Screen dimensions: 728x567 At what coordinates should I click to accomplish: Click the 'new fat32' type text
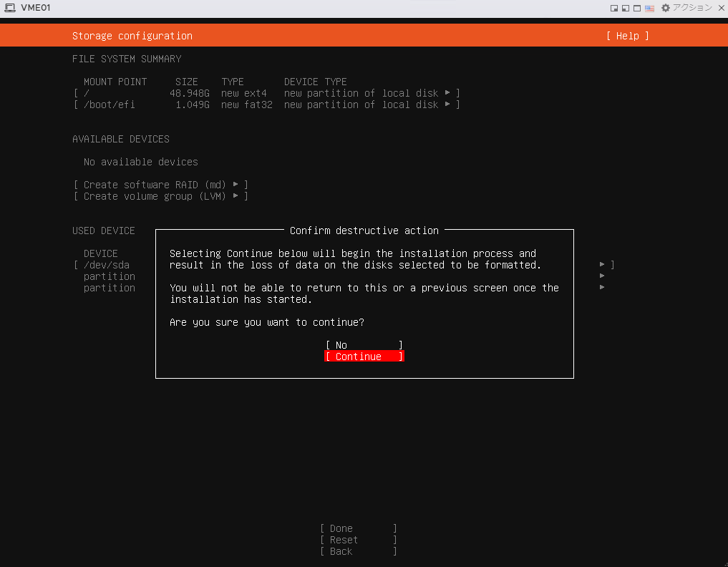pos(246,105)
